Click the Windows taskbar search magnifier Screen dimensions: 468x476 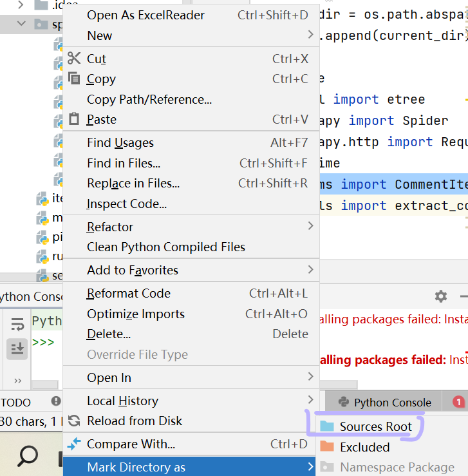click(28, 456)
